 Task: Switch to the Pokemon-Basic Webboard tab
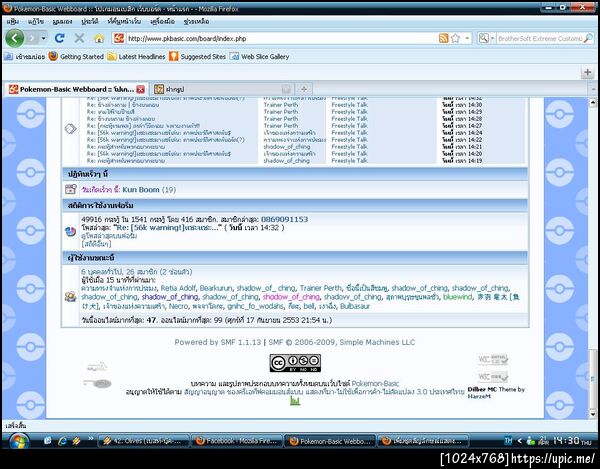pos(77,89)
